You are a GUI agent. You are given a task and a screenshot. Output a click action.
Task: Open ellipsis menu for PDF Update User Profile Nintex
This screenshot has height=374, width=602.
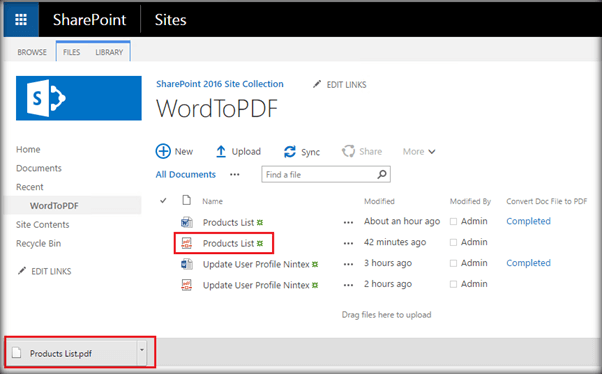coord(348,285)
